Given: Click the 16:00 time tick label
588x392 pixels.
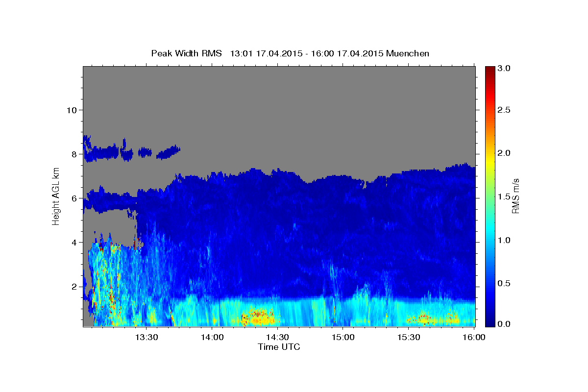Looking at the screenshot, I should pos(474,337).
